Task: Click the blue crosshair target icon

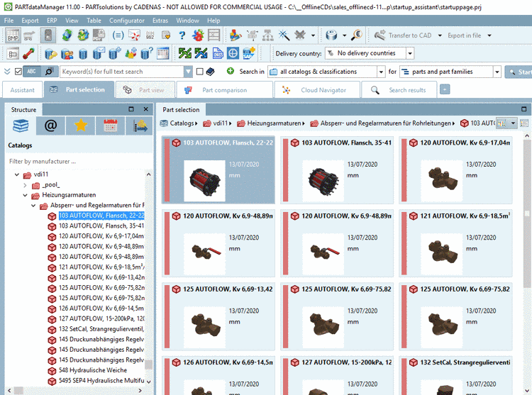Action: click(x=233, y=53)
